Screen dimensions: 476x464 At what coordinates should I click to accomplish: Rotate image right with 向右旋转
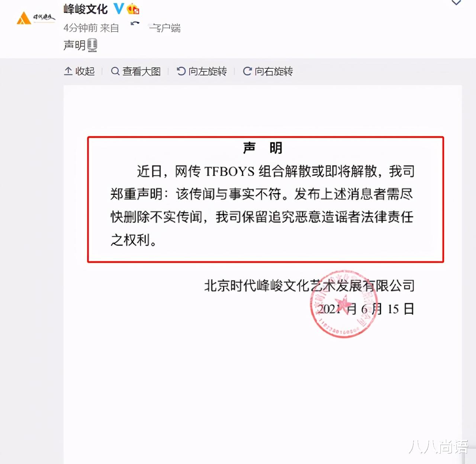268,71
